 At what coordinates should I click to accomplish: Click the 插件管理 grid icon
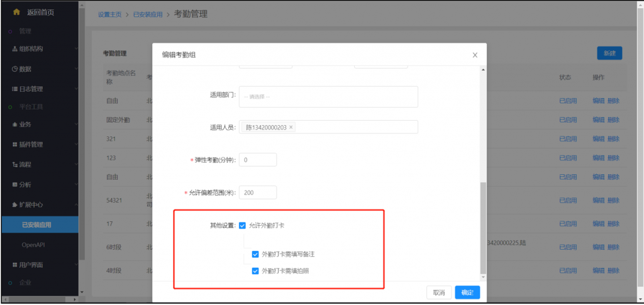click(x=14, y=145)
